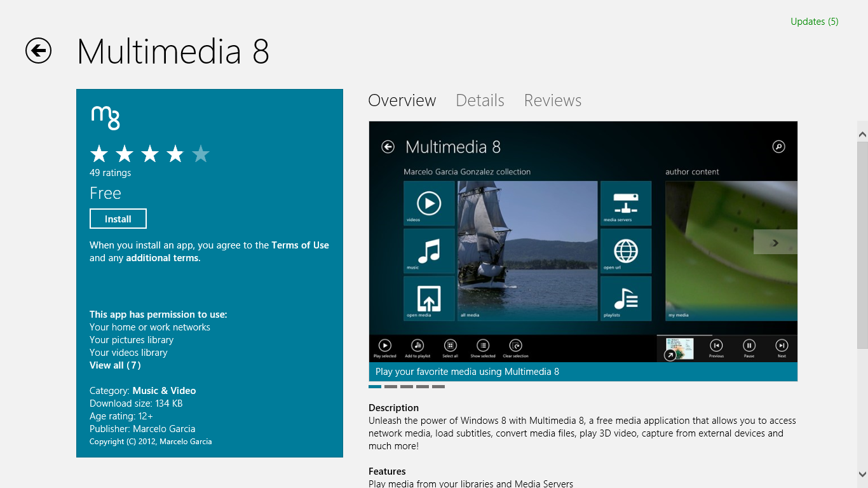This screenshot has height=488, width=868.
Task: Click the scrollbar up arrow
Action: coord(862,135)
